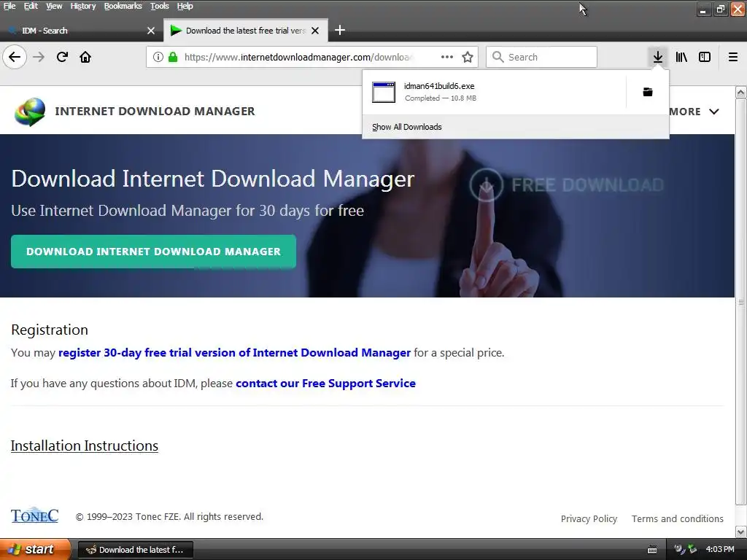
Task: Click the keyboard icon in taskbar
Action: tap(652, 550)
